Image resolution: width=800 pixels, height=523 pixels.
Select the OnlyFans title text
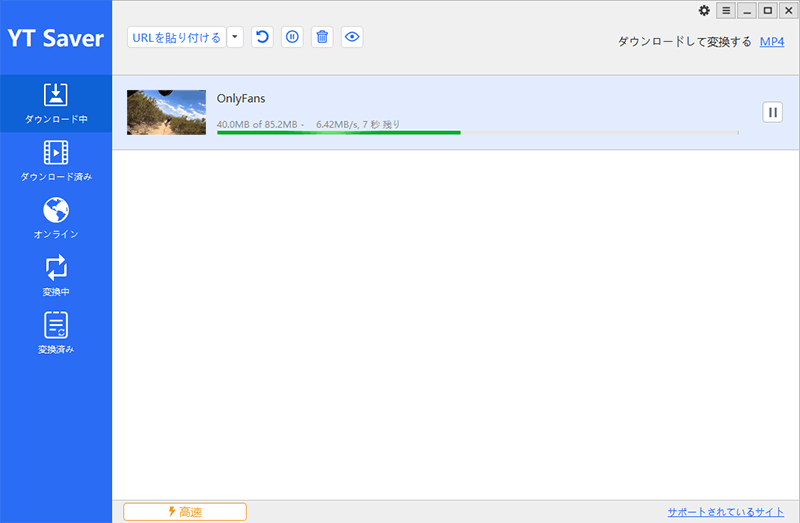click(x=241, y=98)
